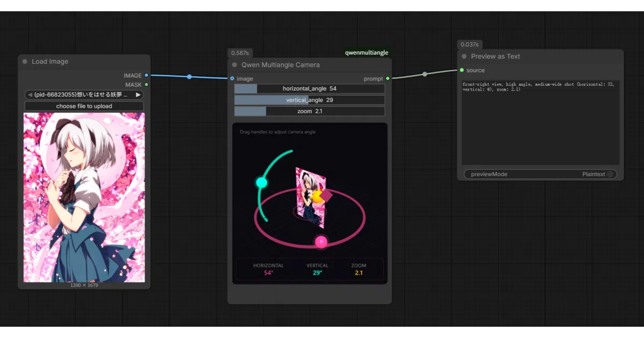Click the Qwen Multiangle Camera title
644x338 pixels.
[x=281, y=65]
